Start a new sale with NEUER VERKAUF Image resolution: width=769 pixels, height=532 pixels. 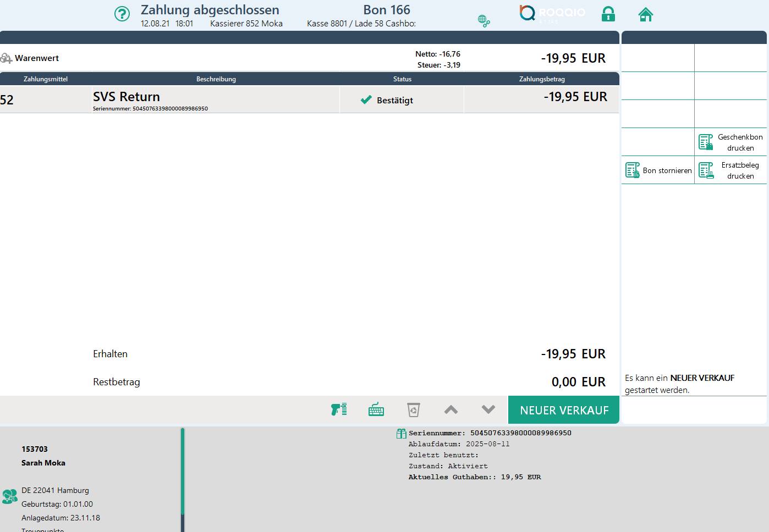point(564,411)
